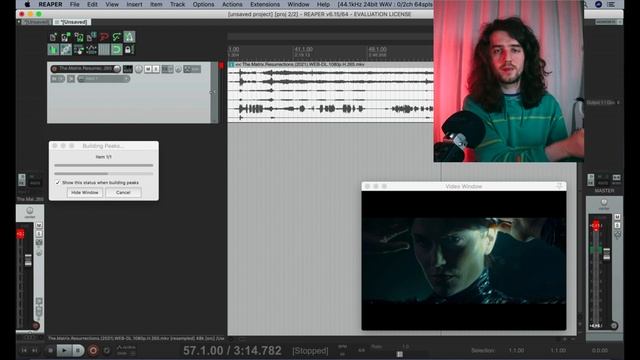Image resolution: width=640 pixels, height=360 pixels.
Task: Click the Spotlight search icon in menu bar
Action: [586, 4]
